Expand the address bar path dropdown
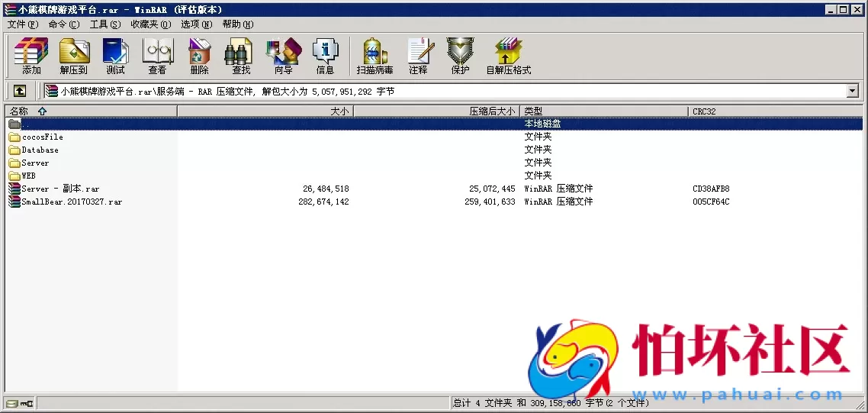This screenshot has height=413, width=868. [853, 91]
